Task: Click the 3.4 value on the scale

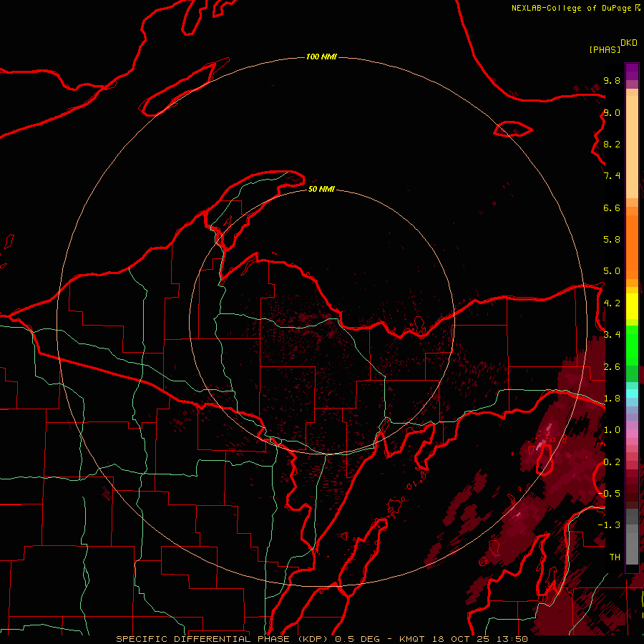Action: (x=612, y=335)
